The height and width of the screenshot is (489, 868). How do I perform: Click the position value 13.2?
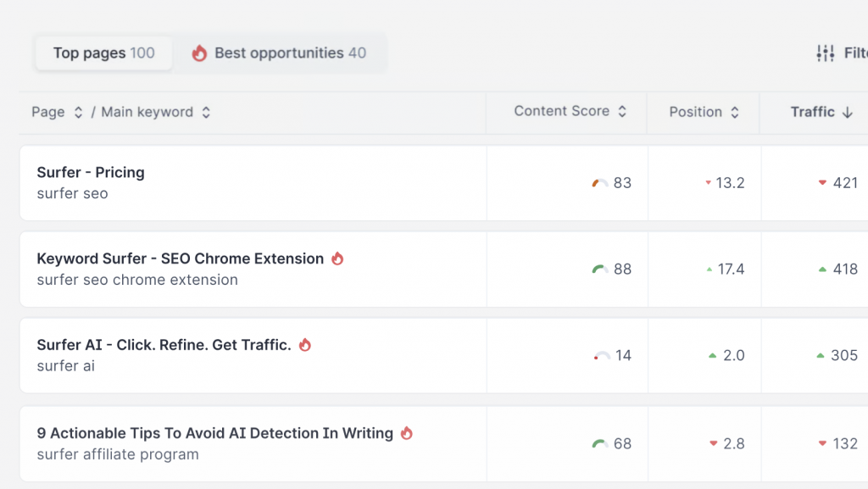[x=730, y=183]
